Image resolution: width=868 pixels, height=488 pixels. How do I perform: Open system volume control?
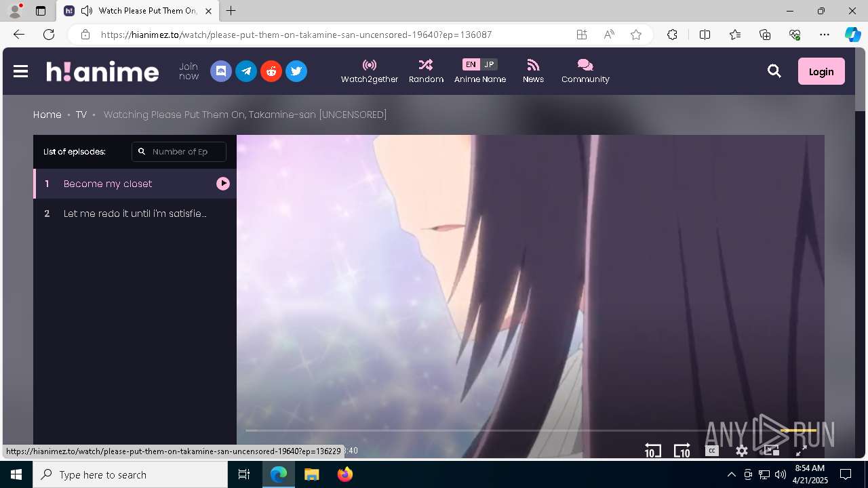point(781,474)
